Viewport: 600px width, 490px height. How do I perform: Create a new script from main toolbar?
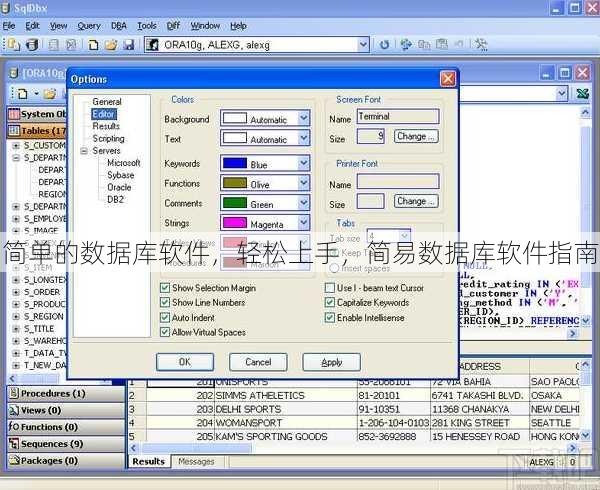coord(93,45)
